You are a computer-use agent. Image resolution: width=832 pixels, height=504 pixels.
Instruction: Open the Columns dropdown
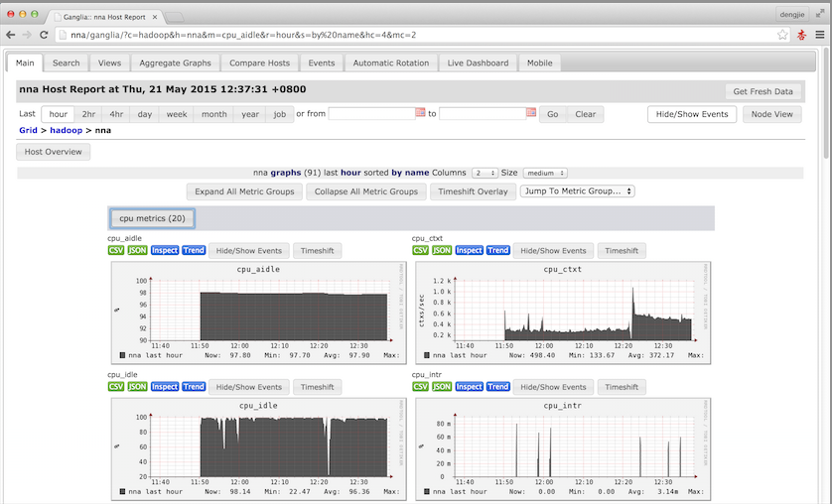485,173
